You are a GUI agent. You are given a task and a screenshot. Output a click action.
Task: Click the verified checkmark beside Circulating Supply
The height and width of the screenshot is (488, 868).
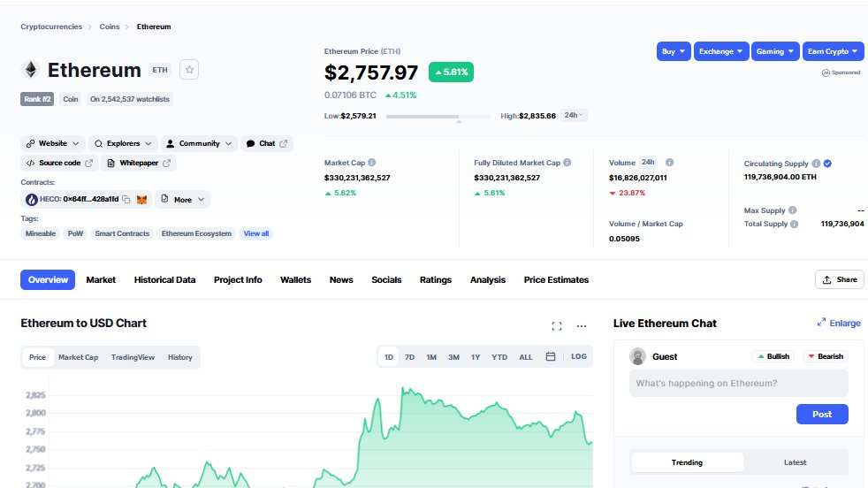click(x=827, y=164)
